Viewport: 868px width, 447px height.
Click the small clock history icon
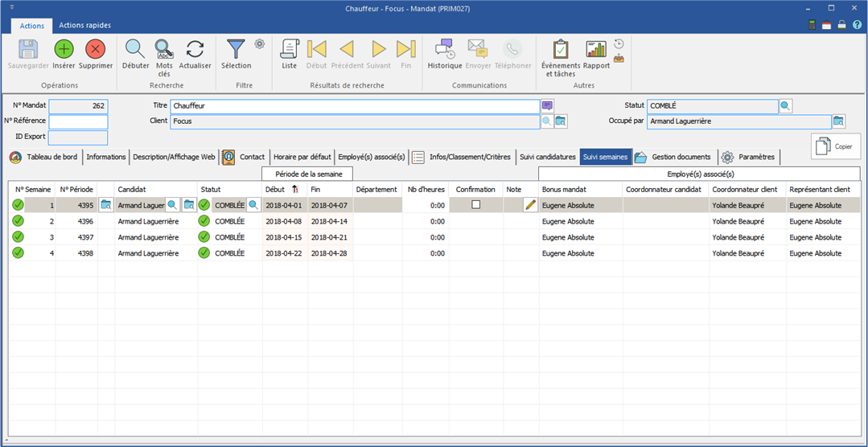click(619, 43)
